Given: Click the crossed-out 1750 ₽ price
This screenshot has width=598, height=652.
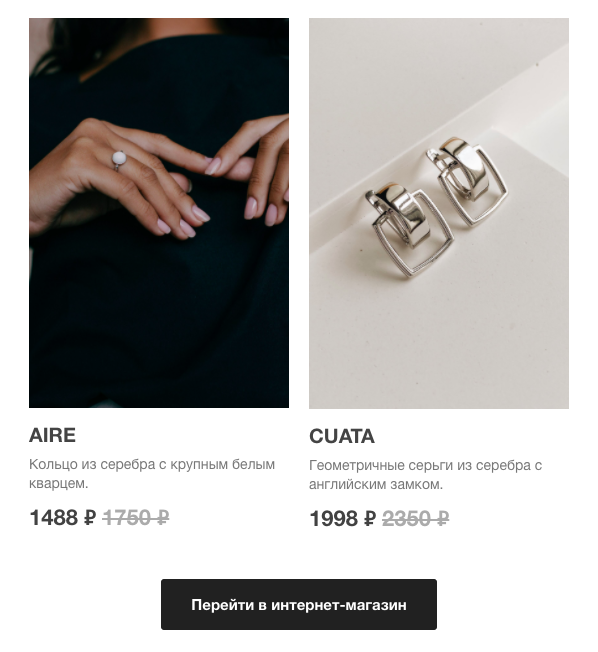Looking at the screenshot, I should (x=136, y=518).
